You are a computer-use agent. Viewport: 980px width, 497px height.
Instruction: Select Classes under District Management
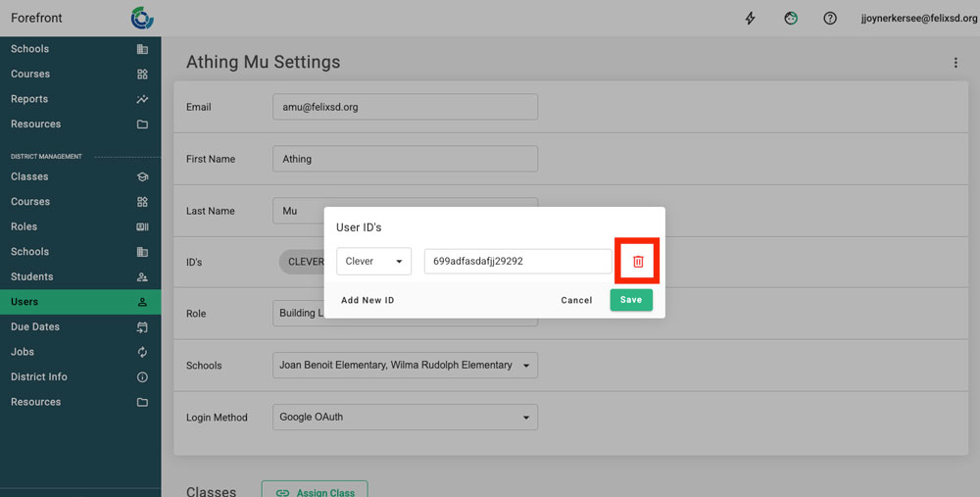tap(29, 177)
